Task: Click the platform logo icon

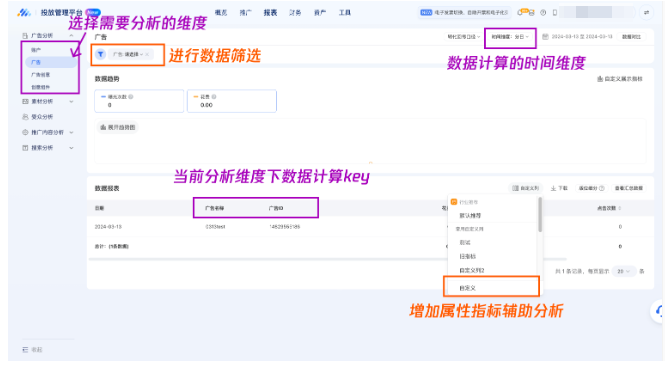Action: 24,13
